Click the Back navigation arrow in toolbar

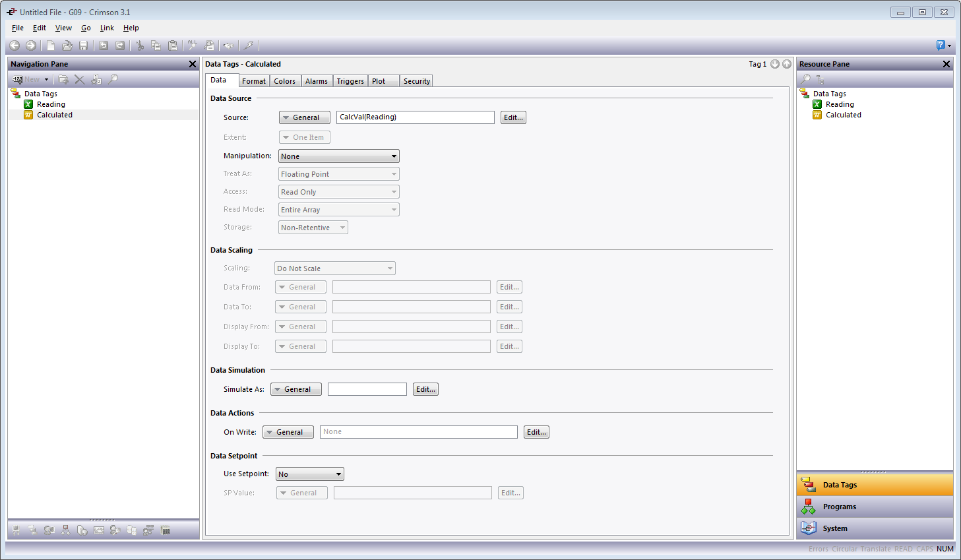[x=15, y=46]
